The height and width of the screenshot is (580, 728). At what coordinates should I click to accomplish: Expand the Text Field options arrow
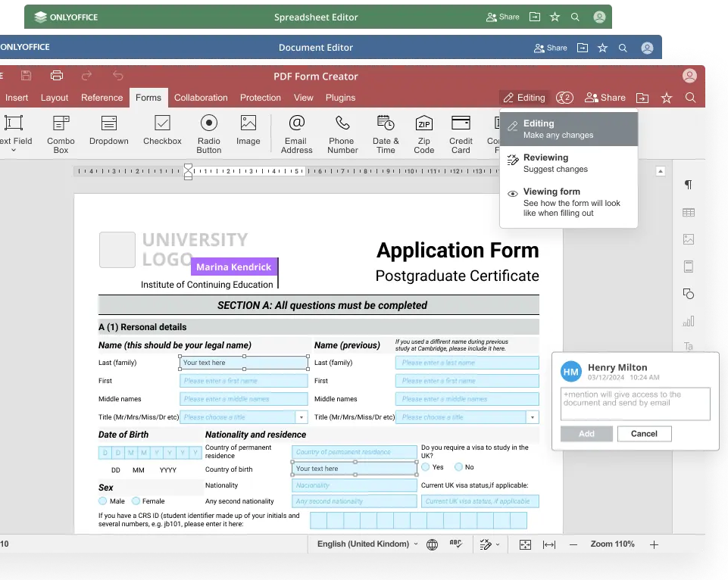[14, 151]
